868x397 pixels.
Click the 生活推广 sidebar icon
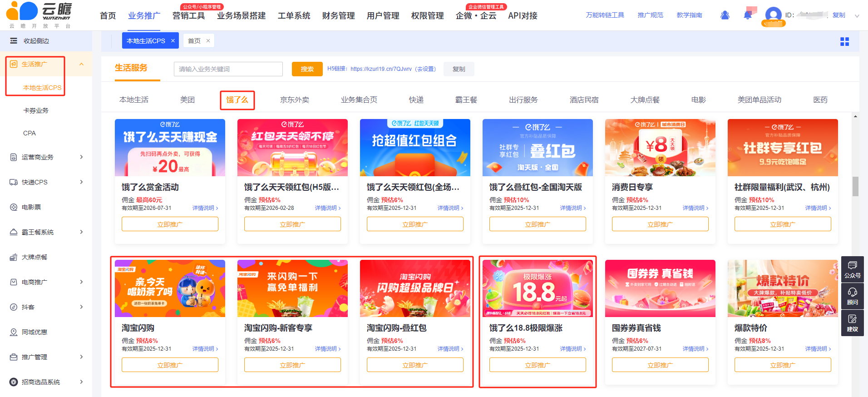tap(14, 64)
